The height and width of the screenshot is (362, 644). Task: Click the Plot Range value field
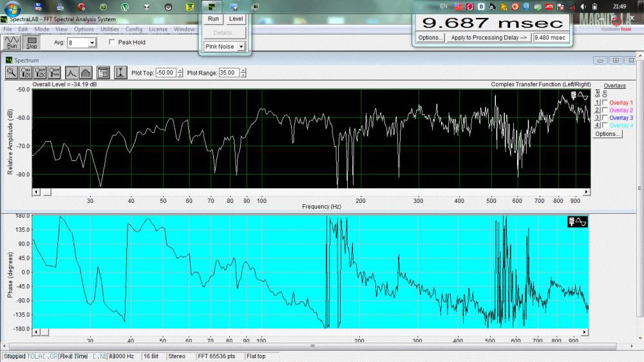[x=229, y=73]
